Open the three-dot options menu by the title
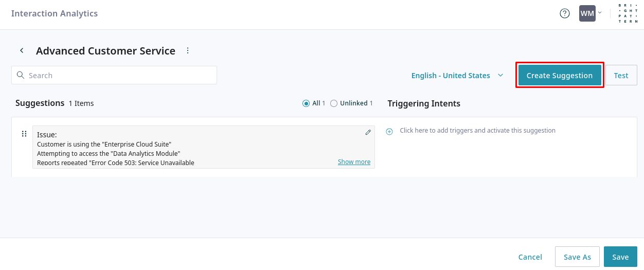Image resolution: width=644 pixels, height=270 pixels. pyautogui.click(x=188, y=50)
